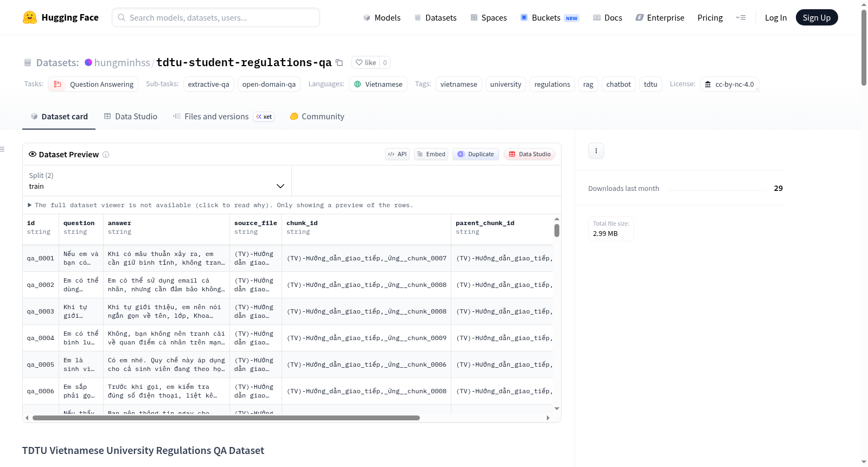Open the Files and versions tab
Image resolution: width=868 pixels, height=467 pixels.
[224, 117]
